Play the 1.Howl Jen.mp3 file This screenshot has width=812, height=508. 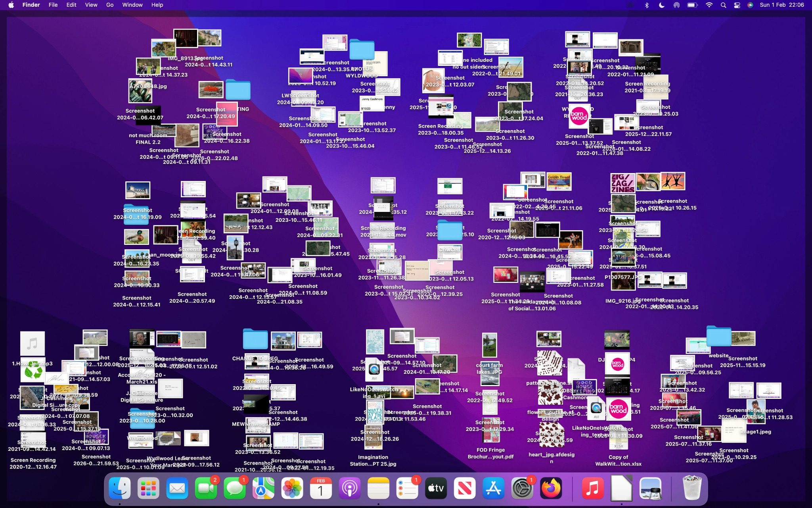pyautogui.click(x=33, y=343)
